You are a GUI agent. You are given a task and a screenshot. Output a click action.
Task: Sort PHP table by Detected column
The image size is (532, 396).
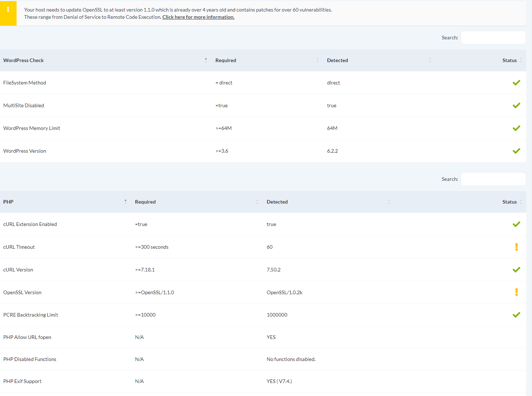click(x=329, y=202)
